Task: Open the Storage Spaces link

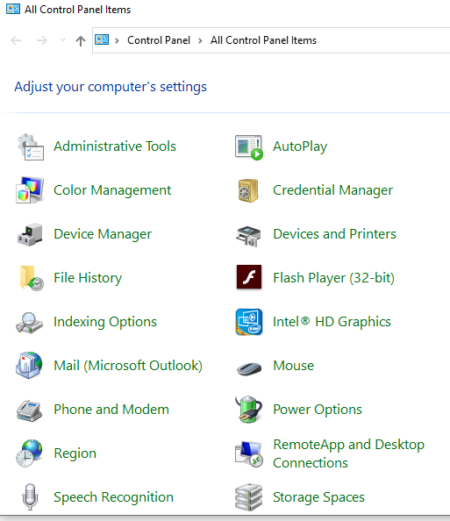Action: tap(319, 497)
